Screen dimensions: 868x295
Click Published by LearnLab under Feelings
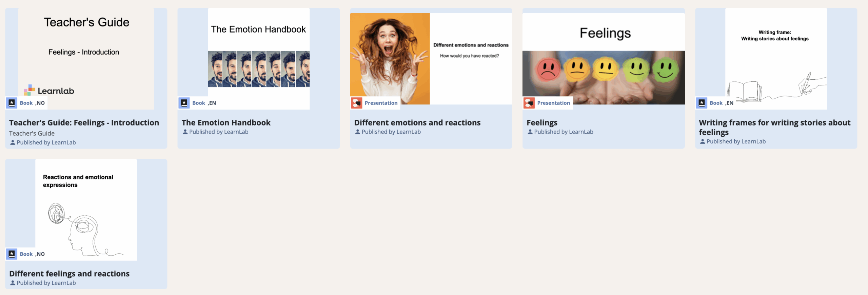563,132
